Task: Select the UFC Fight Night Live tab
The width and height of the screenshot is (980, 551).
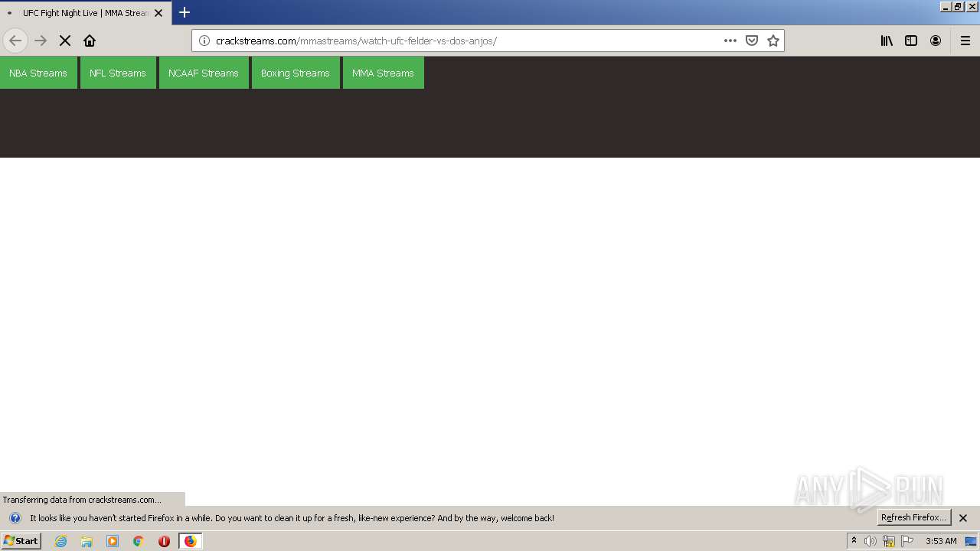Action: click(86, 13)
